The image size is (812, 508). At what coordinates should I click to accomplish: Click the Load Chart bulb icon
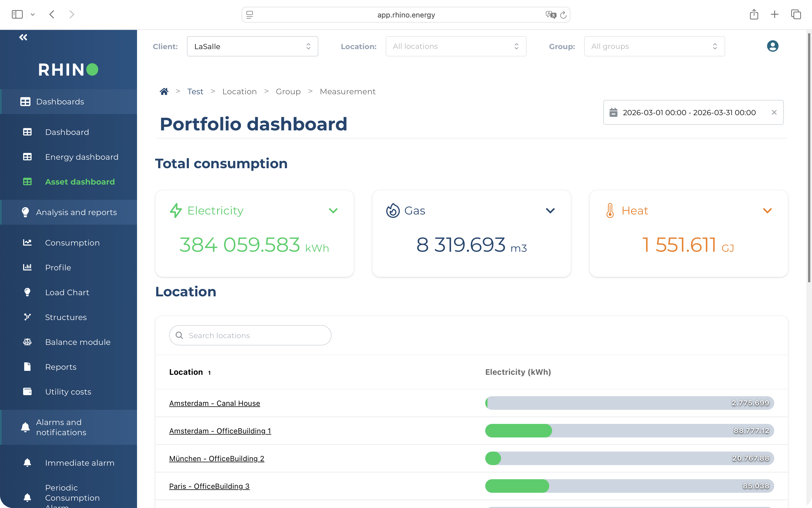pyautogui.click(x=27, y=292)
